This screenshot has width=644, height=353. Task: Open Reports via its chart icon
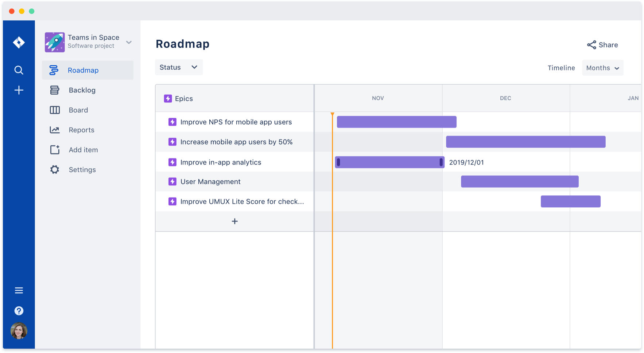click(x=54, y=130)
